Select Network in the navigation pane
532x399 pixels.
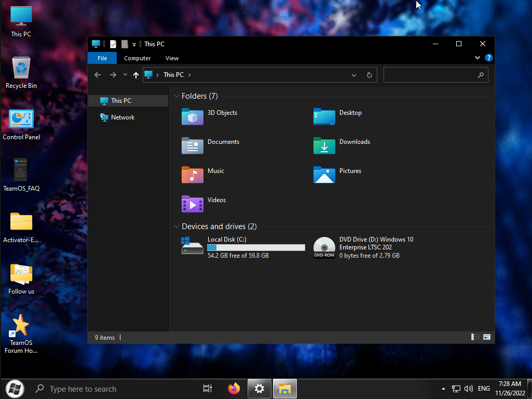coord(122,117)
